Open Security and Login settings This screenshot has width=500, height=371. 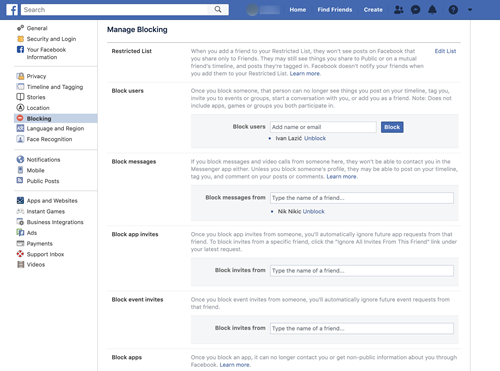51,39
